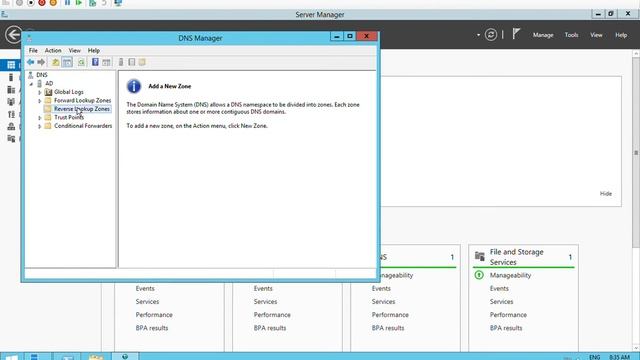Open the Action menu in DNS Manager
The width and height of the screenshot is (640, 360).
tap(53, 51)
